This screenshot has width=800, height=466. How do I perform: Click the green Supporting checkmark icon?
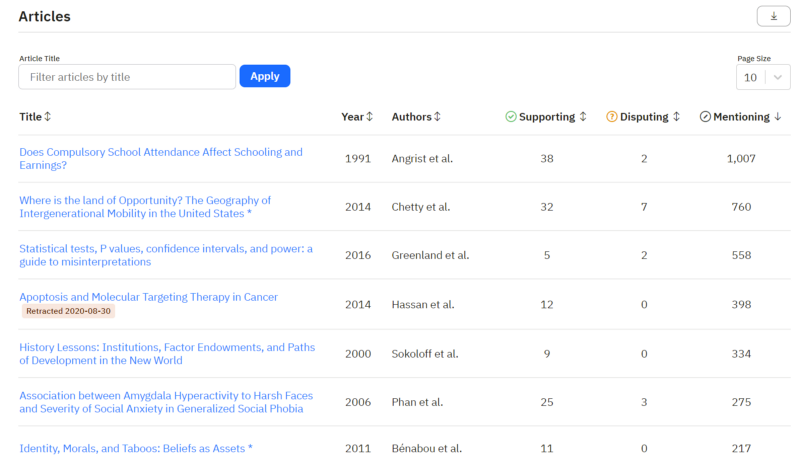(511, 117)
